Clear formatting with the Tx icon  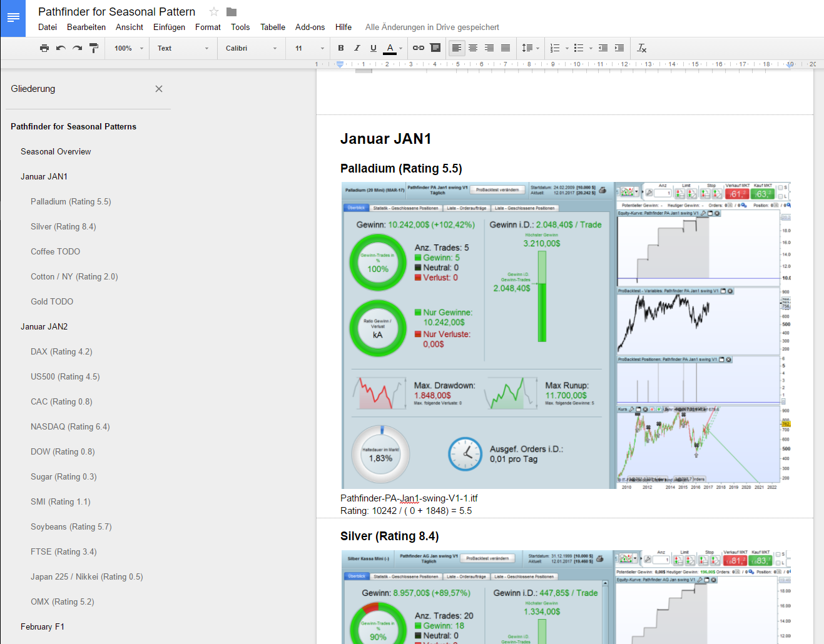[642, 48]
